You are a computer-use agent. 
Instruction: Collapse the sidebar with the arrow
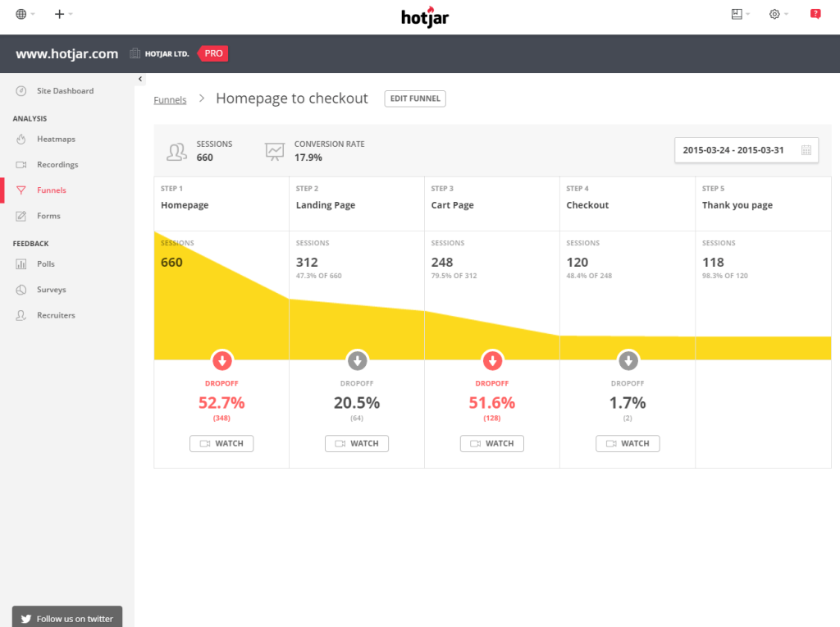[x=140, y=79]
